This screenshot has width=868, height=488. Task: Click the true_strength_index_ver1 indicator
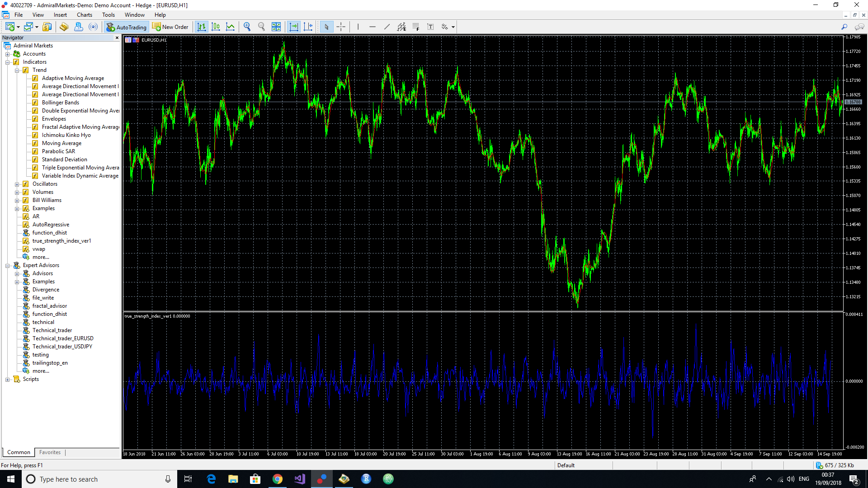click(x=61, y=240)
